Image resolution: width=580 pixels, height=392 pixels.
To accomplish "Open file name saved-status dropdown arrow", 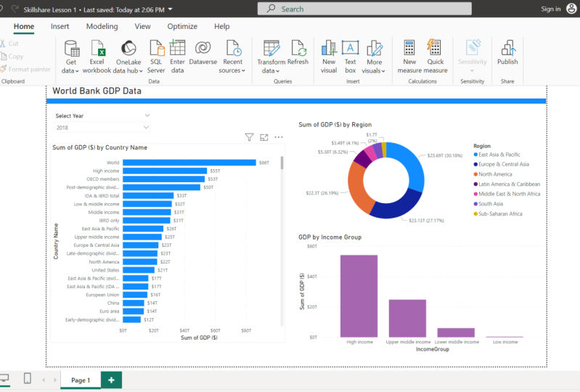I will pos(170,9).
